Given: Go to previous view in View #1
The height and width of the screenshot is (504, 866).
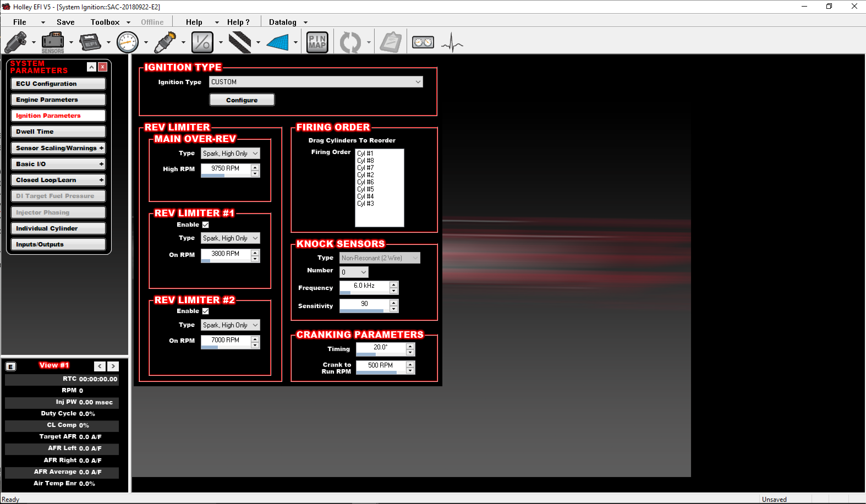Looking at the screenshot, I should 100,366.
